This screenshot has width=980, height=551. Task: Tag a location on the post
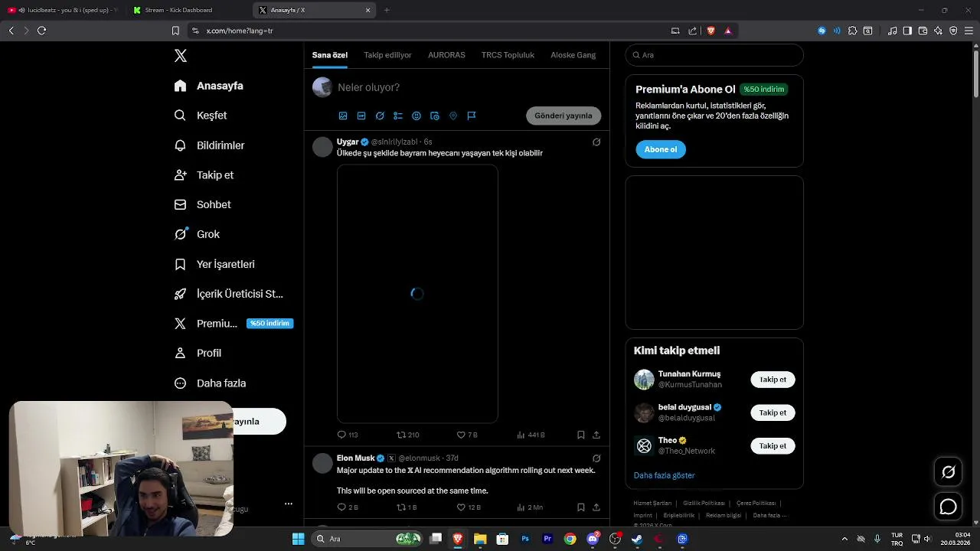coord(453,116)
